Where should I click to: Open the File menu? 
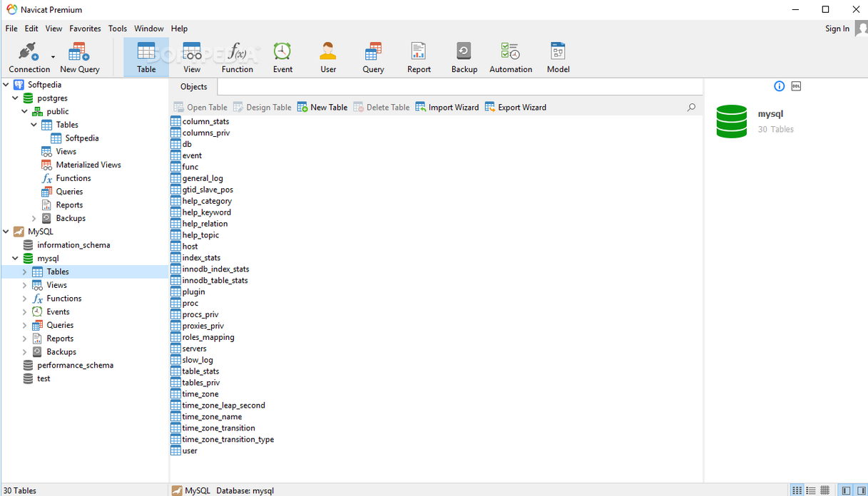click(x=11, y=29)
